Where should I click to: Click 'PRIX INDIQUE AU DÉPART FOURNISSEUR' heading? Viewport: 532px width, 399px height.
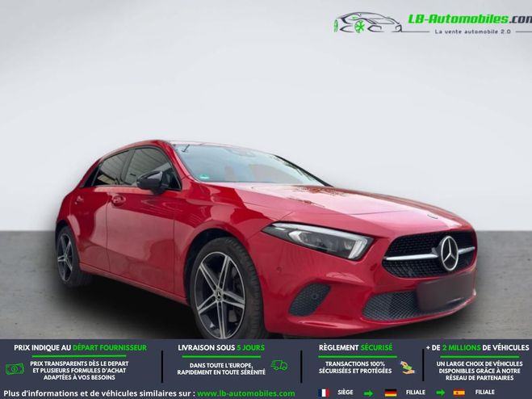pos(81,348)
